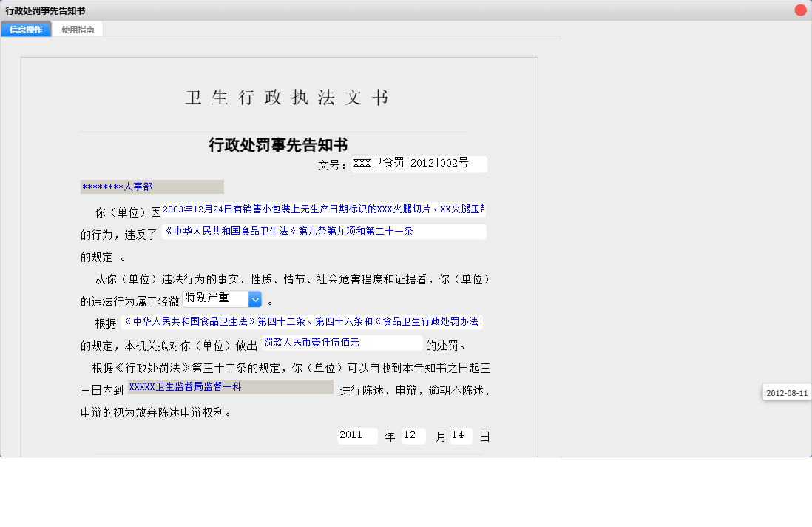Close the 行政处罚事先告知书 window with red button
The width and height of the screenshot is (812, 527).
(802, 8)
